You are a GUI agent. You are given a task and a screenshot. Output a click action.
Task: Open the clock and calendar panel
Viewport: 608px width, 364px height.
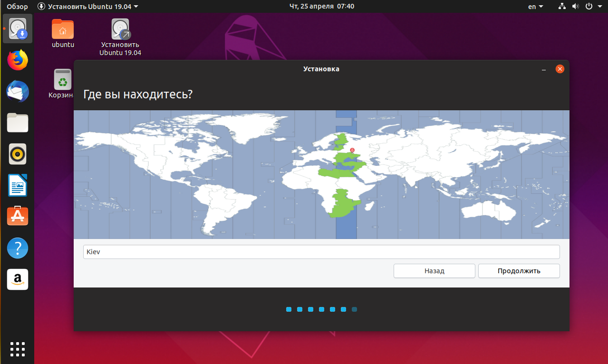tap(322, 7)
